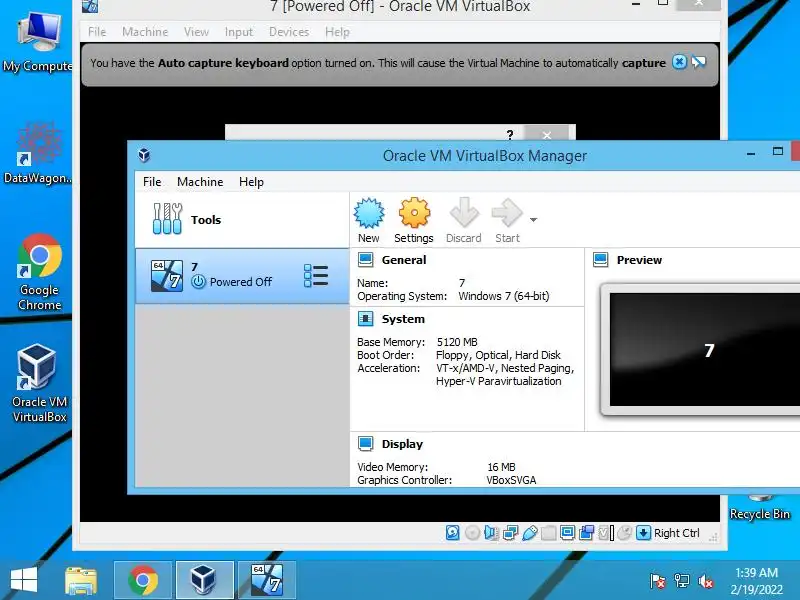The width and height of the screenshot is (800, 600).
Task: Click the VM preview thumbnail
Action: [x=704, y=349]
